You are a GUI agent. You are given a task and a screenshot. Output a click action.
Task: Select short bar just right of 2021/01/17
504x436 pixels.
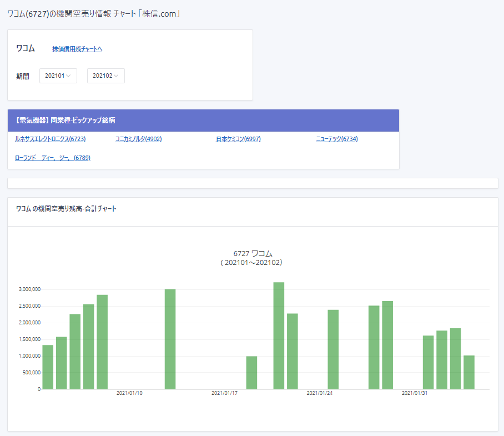coord(251,372)
